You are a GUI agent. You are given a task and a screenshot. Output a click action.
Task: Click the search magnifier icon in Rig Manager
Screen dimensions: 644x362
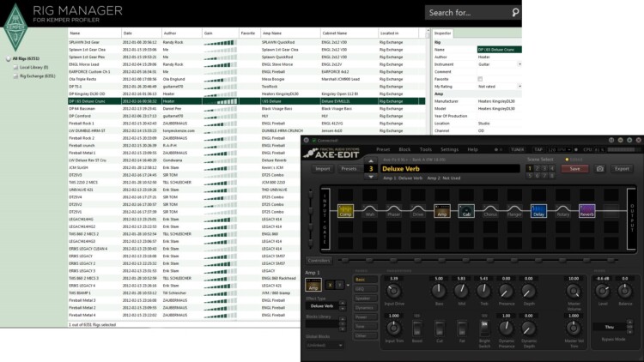point(515,13)
